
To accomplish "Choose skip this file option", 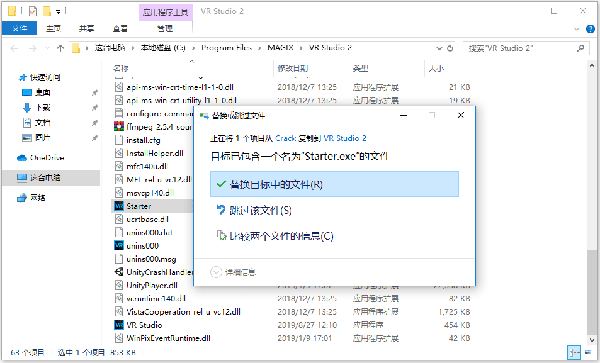I will click(x=254, y=210).
